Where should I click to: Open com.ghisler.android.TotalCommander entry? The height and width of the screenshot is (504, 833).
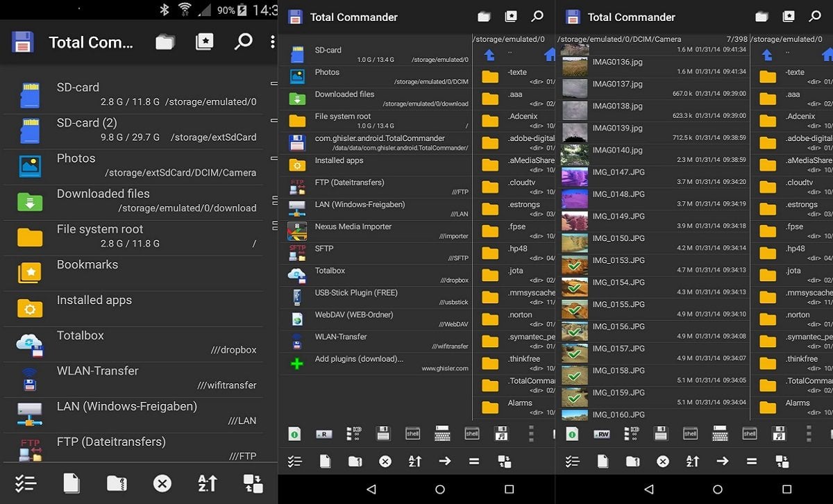[x=376, y=142]
